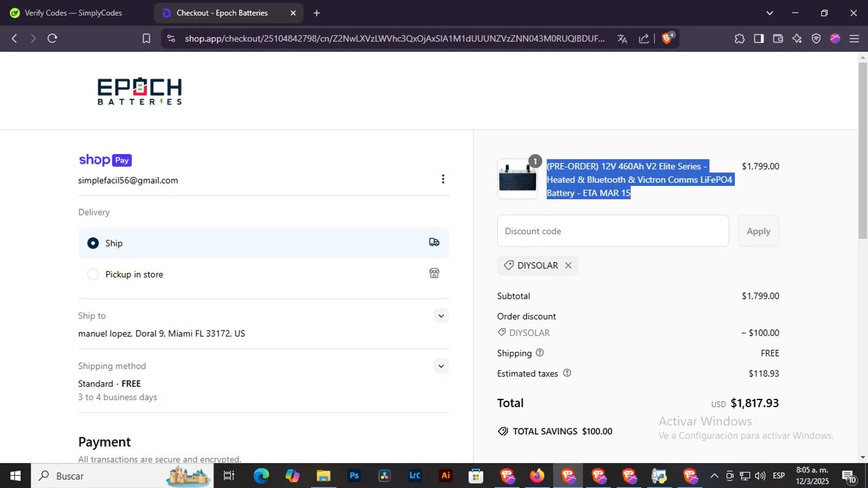Viewport: 868px width, 488px height.
Task: Click the Discount code input field
Action: point(613,231)
